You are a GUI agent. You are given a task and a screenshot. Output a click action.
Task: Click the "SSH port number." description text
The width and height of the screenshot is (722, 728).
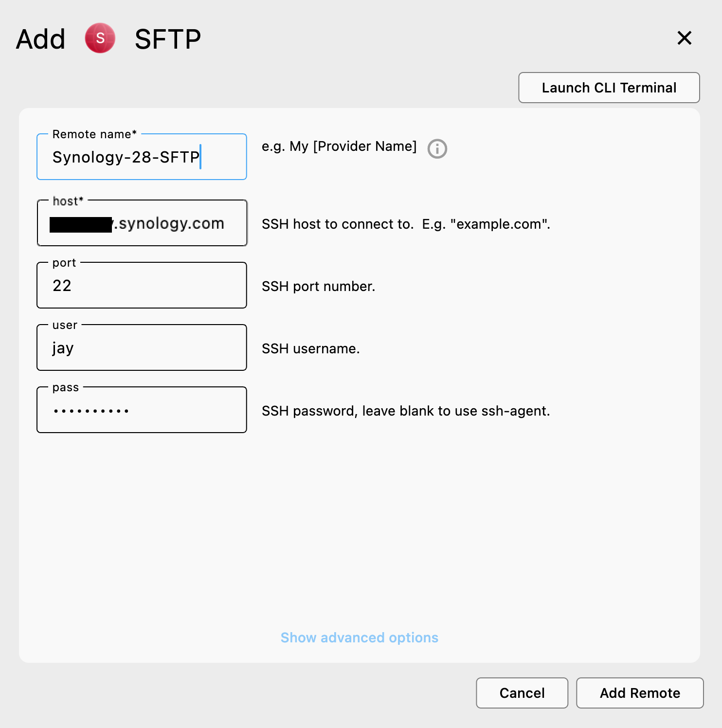(x=318, y=286)
